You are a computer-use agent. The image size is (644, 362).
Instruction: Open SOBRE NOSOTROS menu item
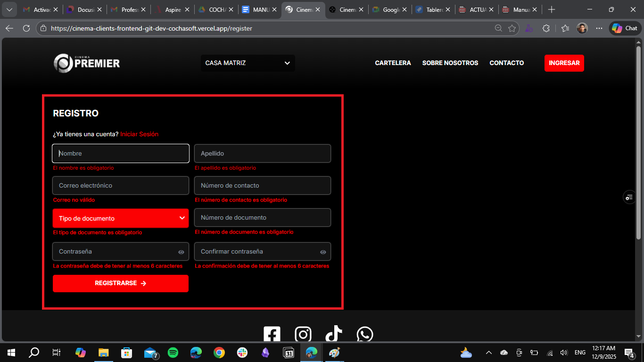(x=450, y=63)
